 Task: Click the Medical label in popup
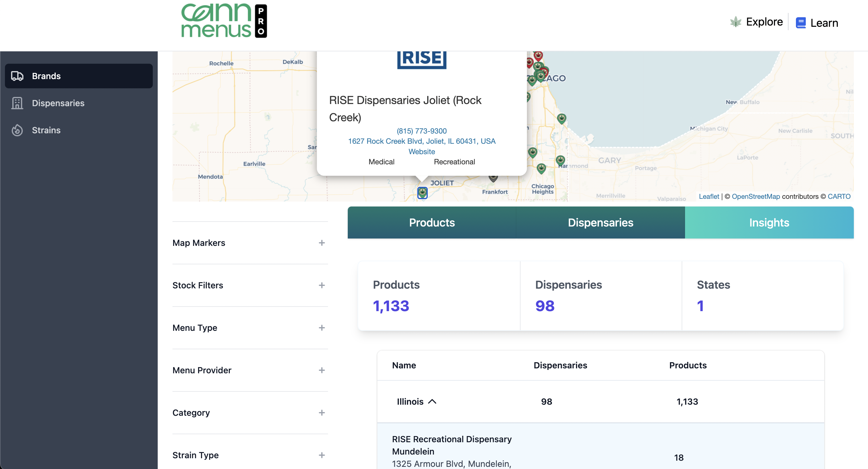381,162
